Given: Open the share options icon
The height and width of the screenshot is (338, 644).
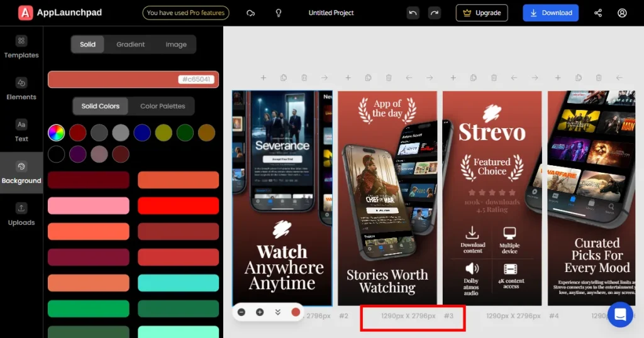Looking at the screenshot, I should tap(598, 13).
